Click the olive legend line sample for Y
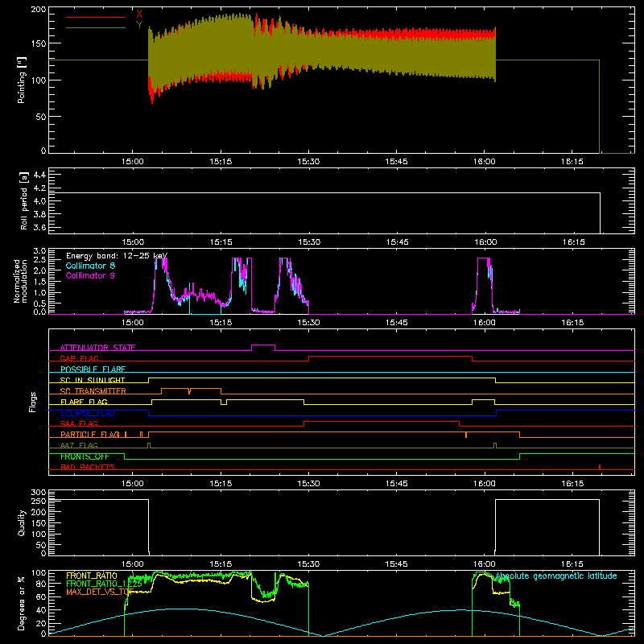This screenshot has height=644, width=644. tap(96, 27)
